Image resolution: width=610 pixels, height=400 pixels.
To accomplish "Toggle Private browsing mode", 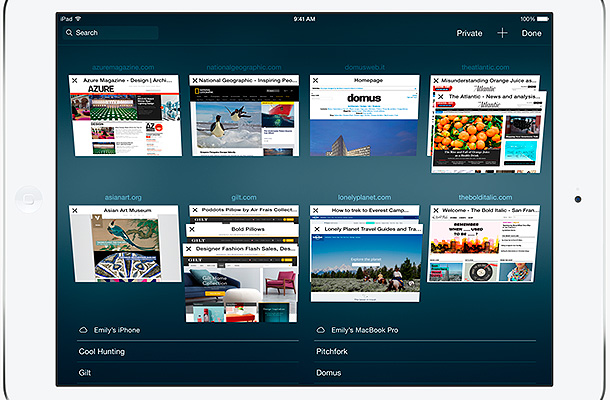I will (x=469, y=33).
